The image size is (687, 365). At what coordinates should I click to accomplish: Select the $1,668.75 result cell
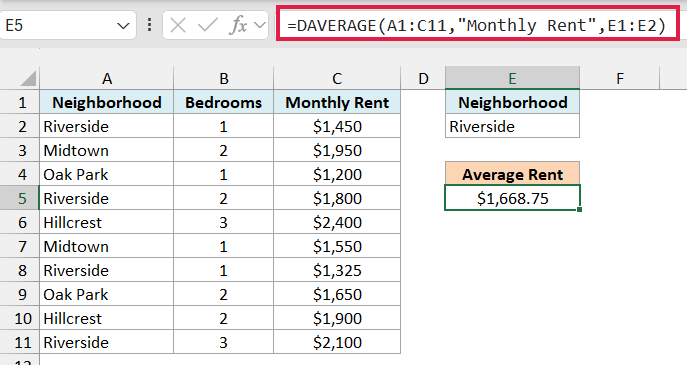click(512, 198)
